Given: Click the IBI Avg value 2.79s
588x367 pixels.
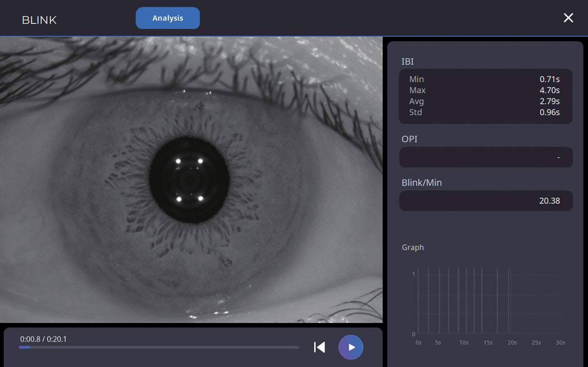Looking at the screenshot, I should pyautogui.click(x=549, y=101).
